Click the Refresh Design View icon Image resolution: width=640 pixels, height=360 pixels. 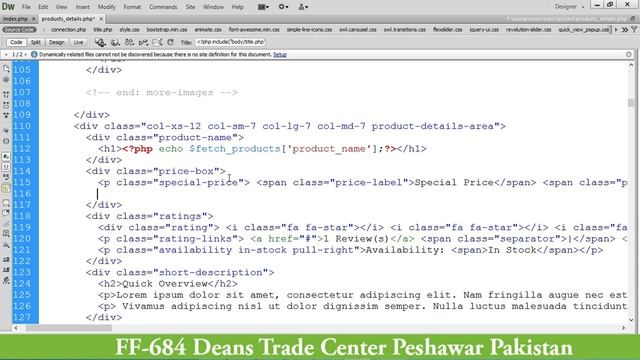171,42
